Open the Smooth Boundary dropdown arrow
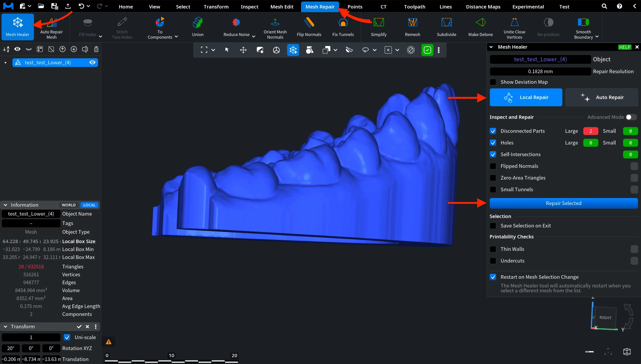Screen dimensions: 641x364 click(x=597, y=37)
